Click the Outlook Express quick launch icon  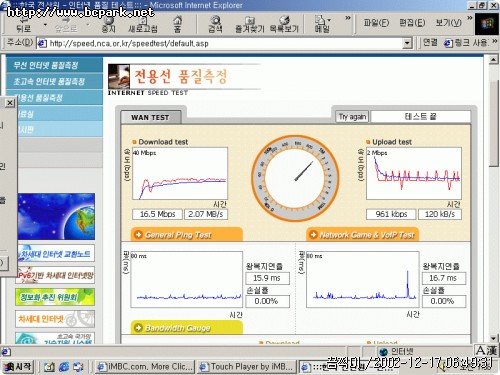coord(78,367)
